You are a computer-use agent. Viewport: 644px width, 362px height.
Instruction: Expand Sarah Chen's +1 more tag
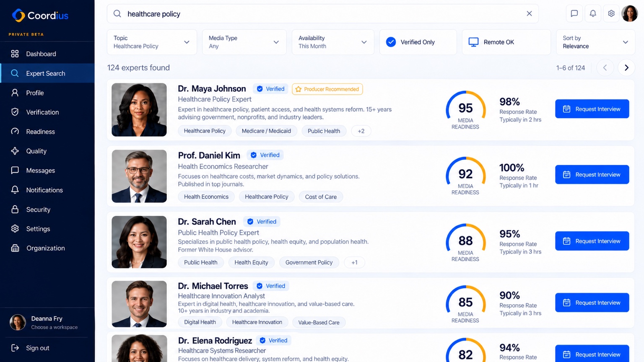pos(354,262)
